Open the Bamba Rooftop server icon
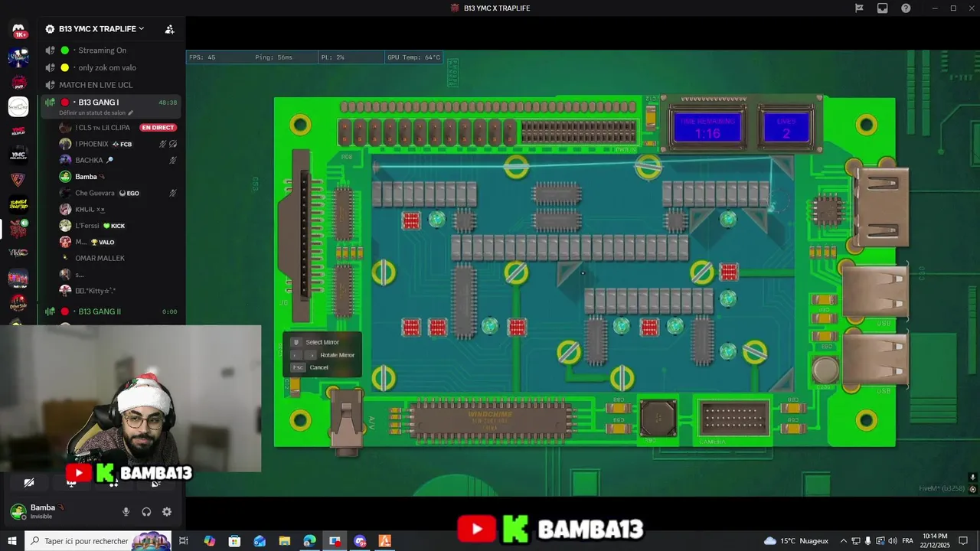The image size is (980, 551). click(18, 204)
